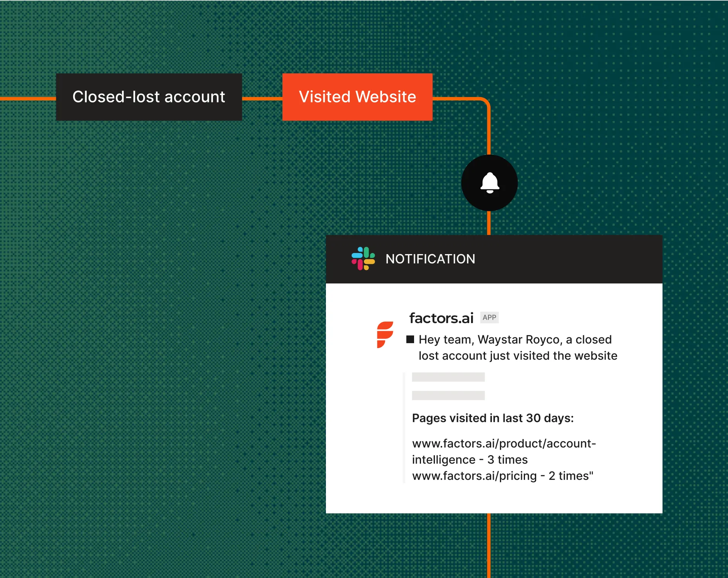This screenshot has width=728, height=578.
Task: Click the orange line between the two blocks
Action: pyautogui.click(x=262, y=99)
